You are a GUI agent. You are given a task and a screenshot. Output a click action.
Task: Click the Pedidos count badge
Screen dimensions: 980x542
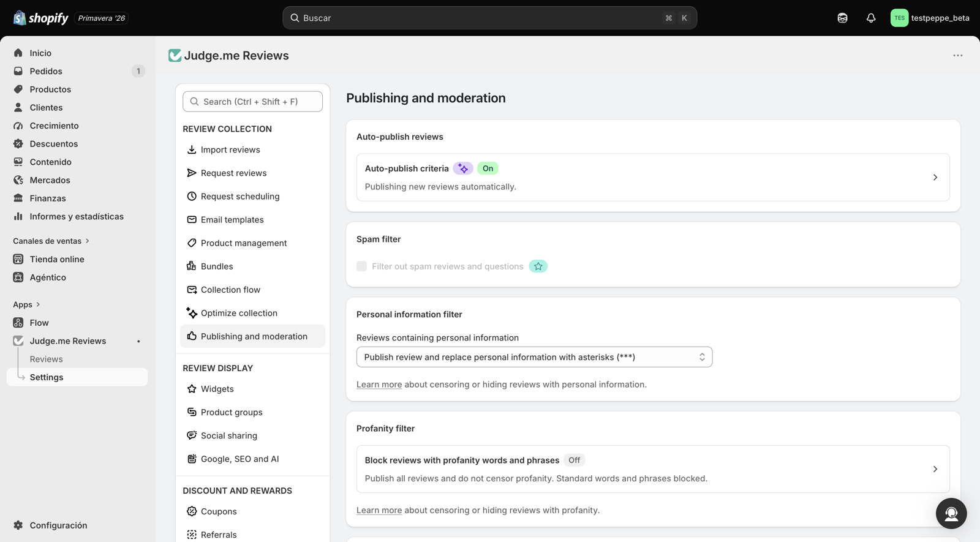click(x=138, y=71)
